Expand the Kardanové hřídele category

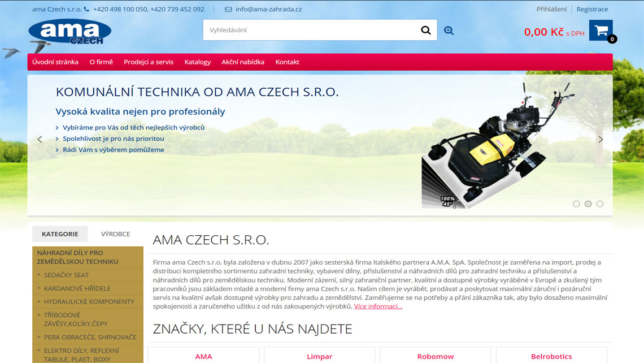[x=38, y=288]
